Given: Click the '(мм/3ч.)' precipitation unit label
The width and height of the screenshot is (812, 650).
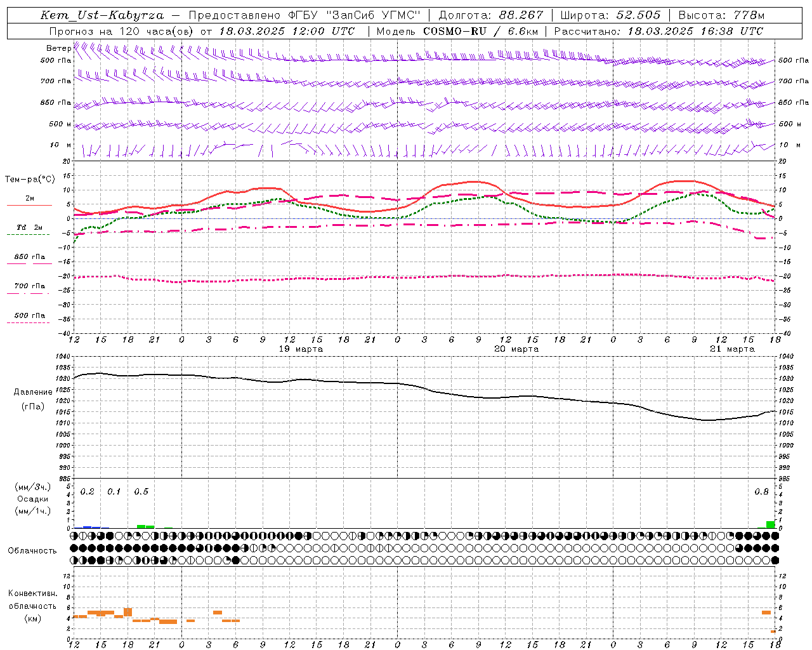Looking at the screenshot, I should click(x=33, y=487).
